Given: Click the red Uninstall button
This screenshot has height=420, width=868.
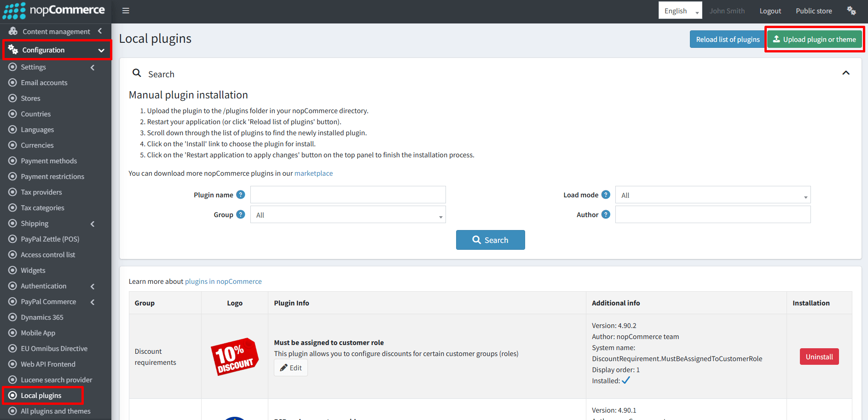Looking at the screenshot, I should click(819, 357).
